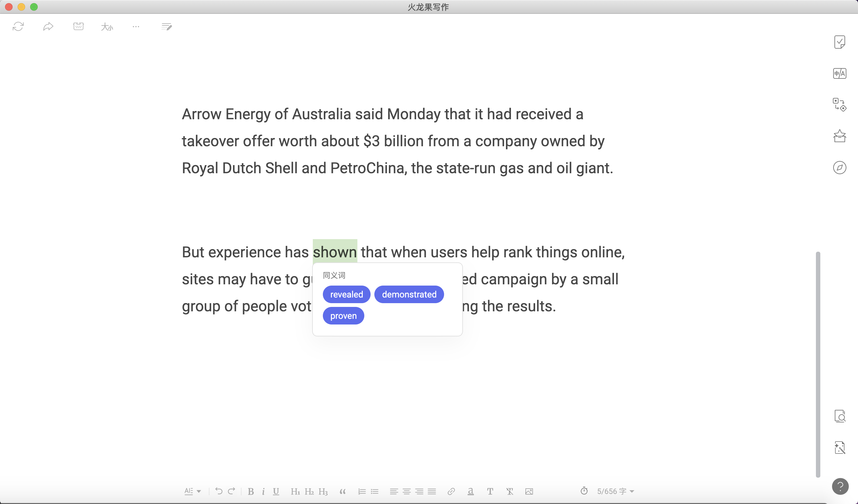Insert an image via picture icon
Screen dimensions: 858x504
[x=529, y=491]
